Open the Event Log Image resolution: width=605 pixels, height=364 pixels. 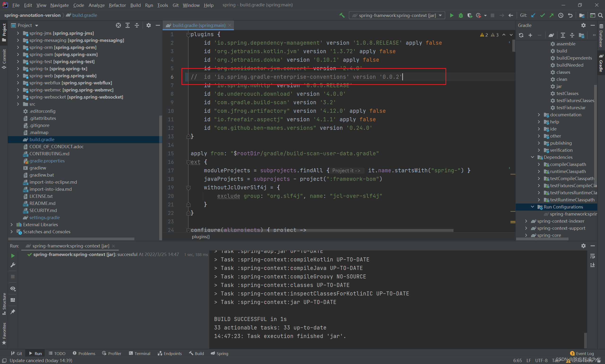(x=582, y=353)
